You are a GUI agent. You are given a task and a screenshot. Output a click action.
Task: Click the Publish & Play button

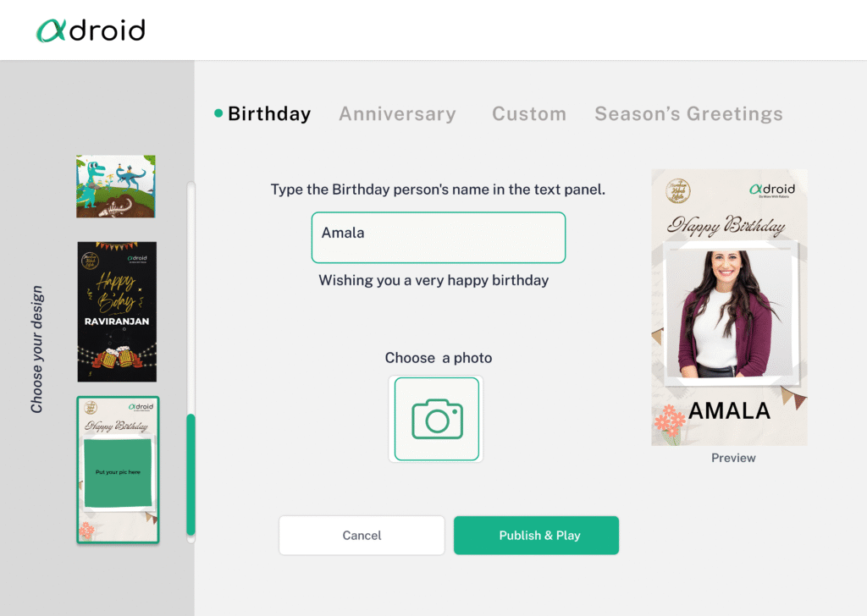point(536,536)
